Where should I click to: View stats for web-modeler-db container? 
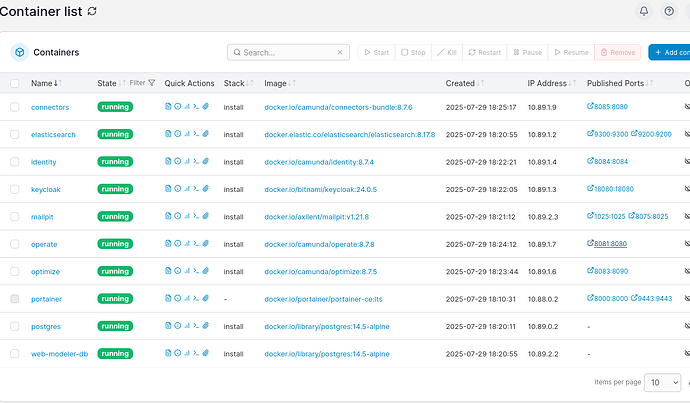tap(187, 353)
